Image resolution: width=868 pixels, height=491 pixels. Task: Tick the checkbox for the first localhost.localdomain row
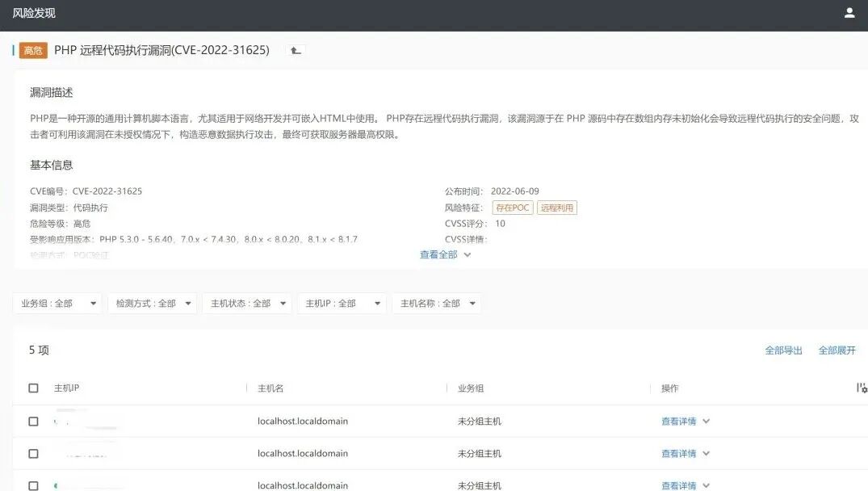(33, 422)
